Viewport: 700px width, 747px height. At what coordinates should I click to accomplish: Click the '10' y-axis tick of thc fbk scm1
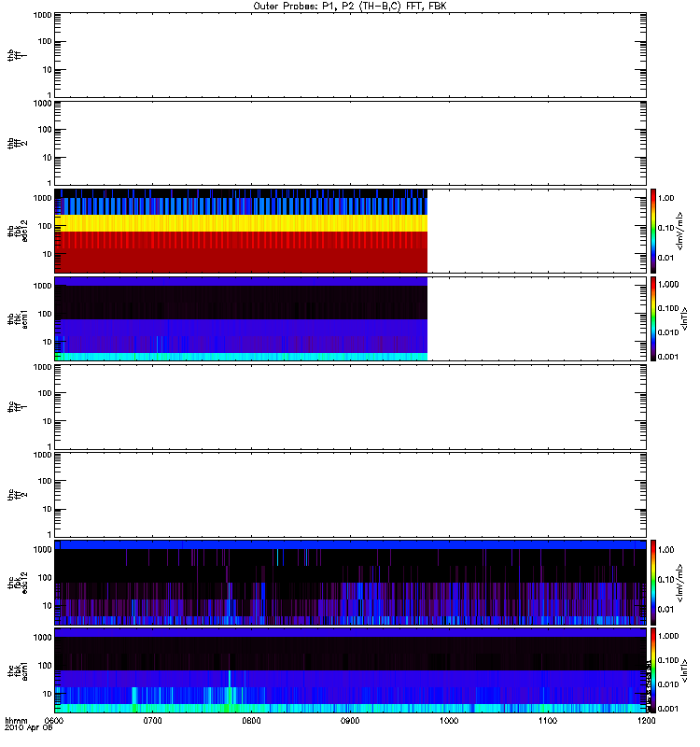[x=48, y=694]
